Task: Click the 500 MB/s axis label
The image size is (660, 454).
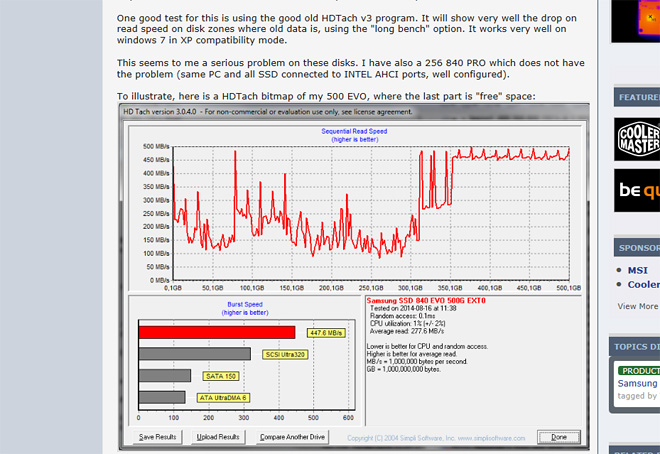Action: pyautogui.click(x=156, y=146)
